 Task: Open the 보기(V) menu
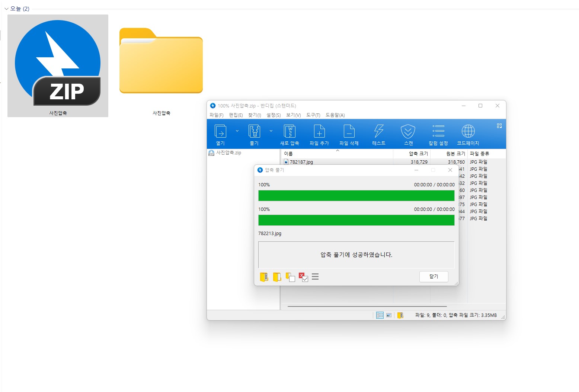(x=294, y=115)
